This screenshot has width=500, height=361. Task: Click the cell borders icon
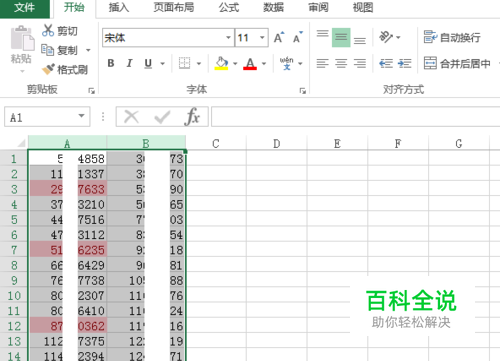[184, 63]
